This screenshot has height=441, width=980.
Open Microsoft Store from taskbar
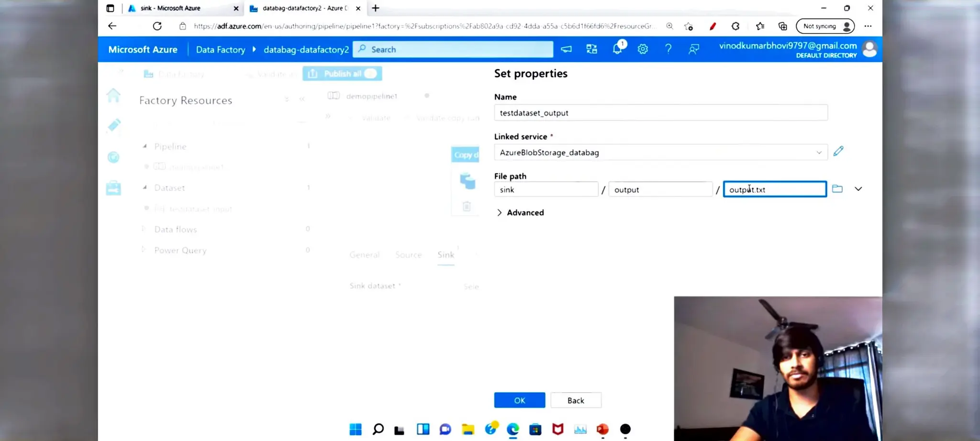tap(535, 429)
